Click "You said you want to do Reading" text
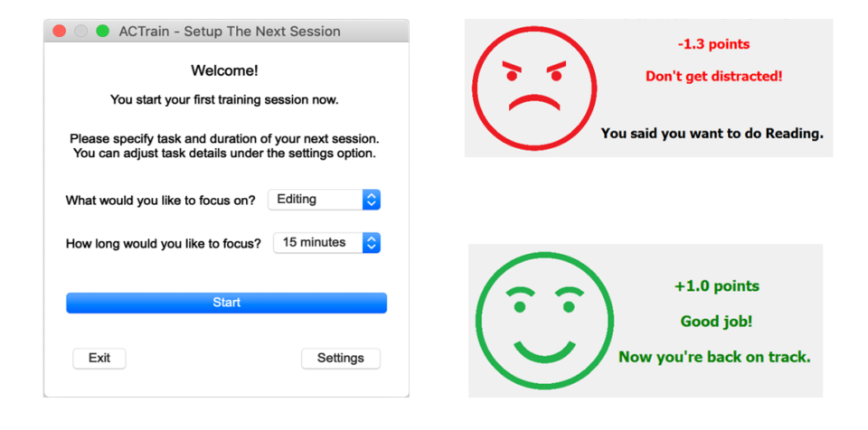Screen dimensions: 868x430 point(712,134)
